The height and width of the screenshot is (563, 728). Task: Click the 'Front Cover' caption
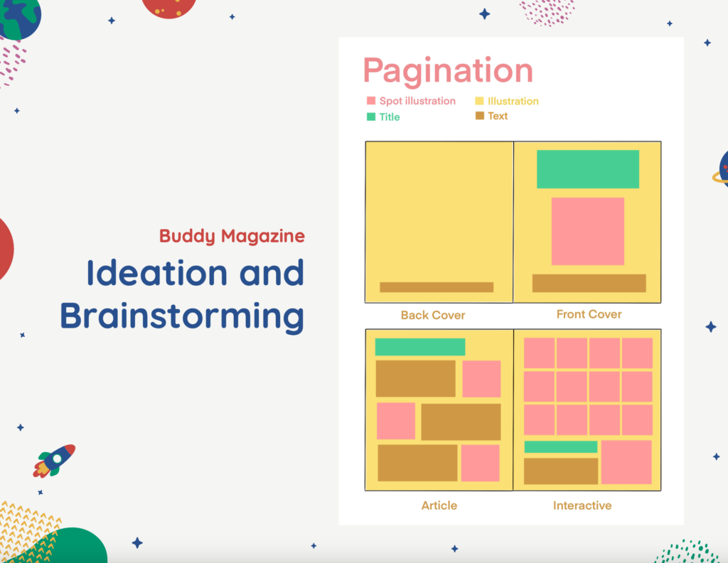pos(589,314)
